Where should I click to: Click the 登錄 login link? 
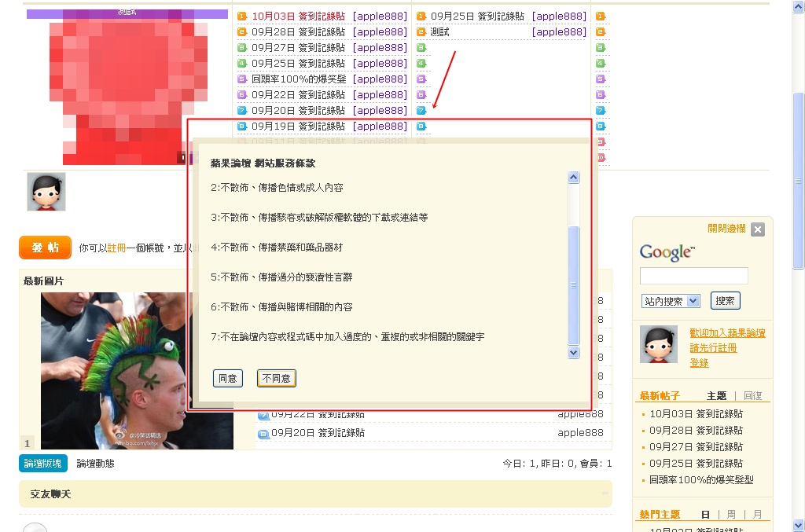click(699, 363)
